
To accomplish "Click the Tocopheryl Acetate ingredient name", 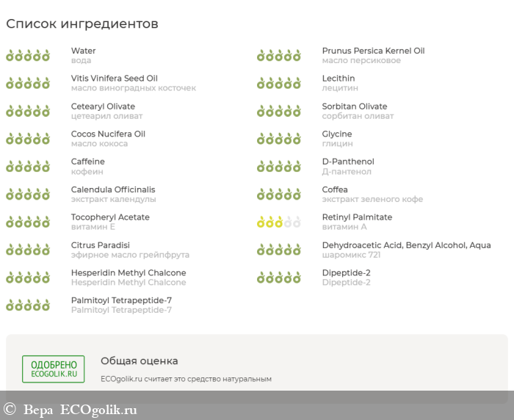I will (x=110, y=217).
